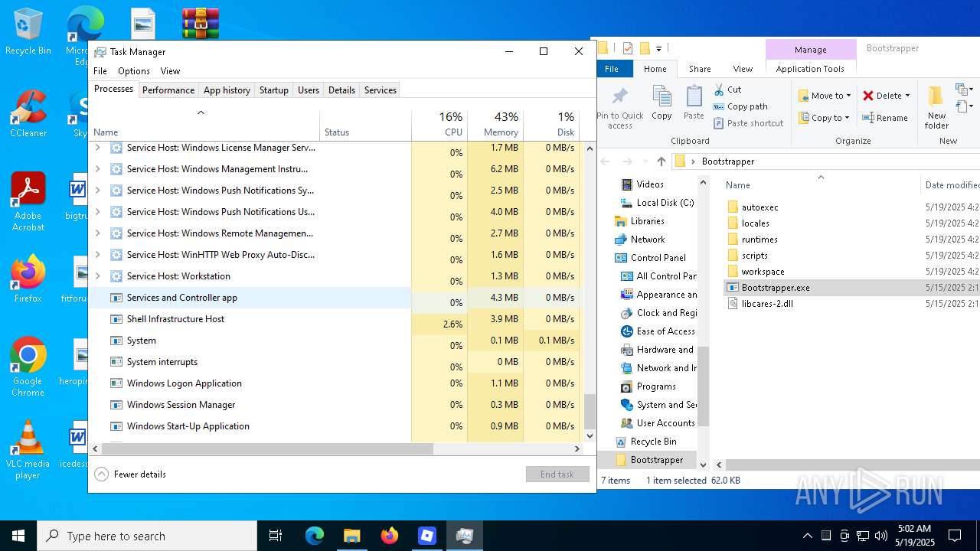Select the VLC media player desktop icon
Screen dimensions: 980x551
point(28,450)
